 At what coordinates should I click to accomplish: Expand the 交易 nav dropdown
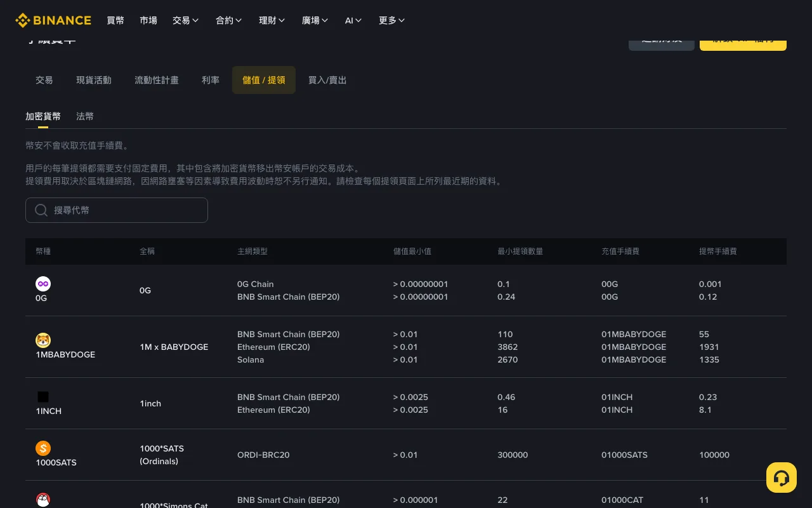185,20
